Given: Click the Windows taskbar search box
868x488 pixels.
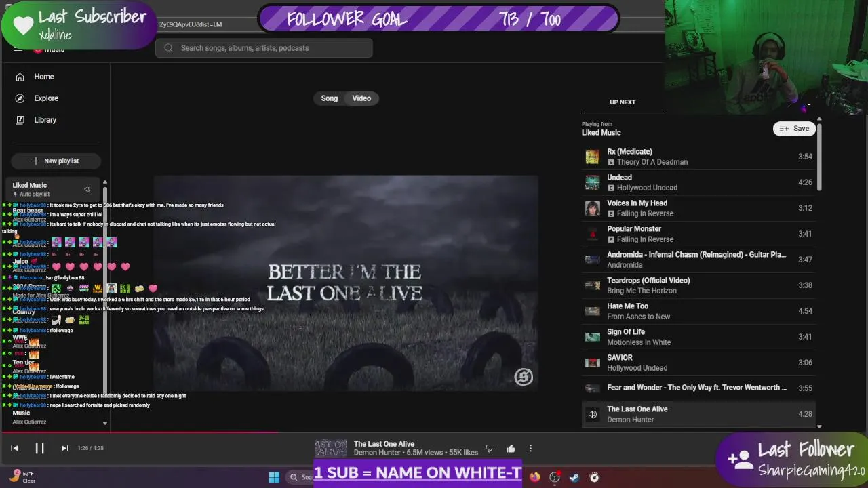Looking at the screenshot, I should pyautogui.click(x=300, y=477).
